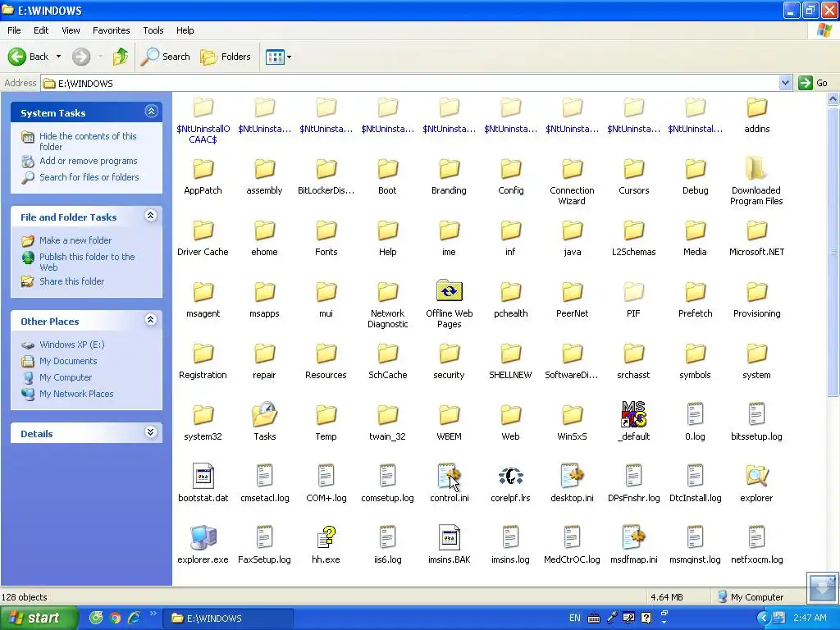Toggle the Folders pane button

(226, 57)
